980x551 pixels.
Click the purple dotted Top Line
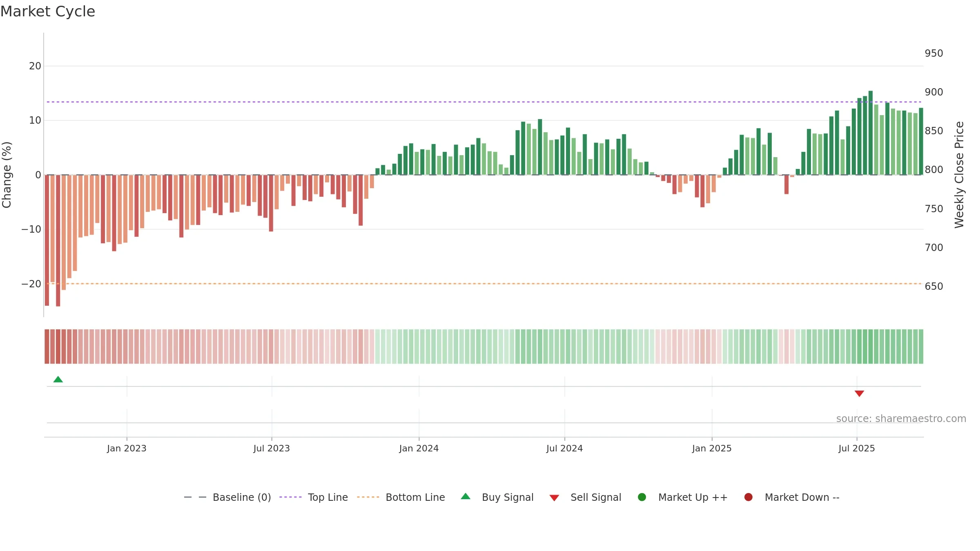pyautogui.click(x=484, y=102)
